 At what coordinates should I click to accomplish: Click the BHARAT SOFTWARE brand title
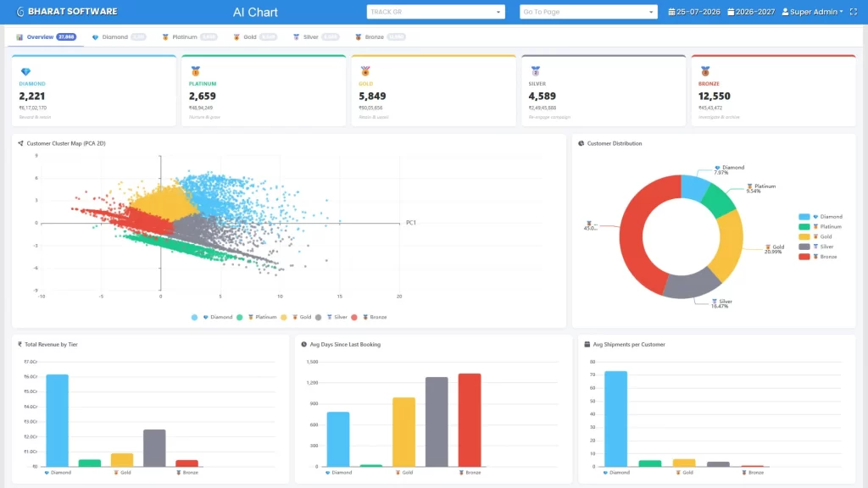point(73,12)
